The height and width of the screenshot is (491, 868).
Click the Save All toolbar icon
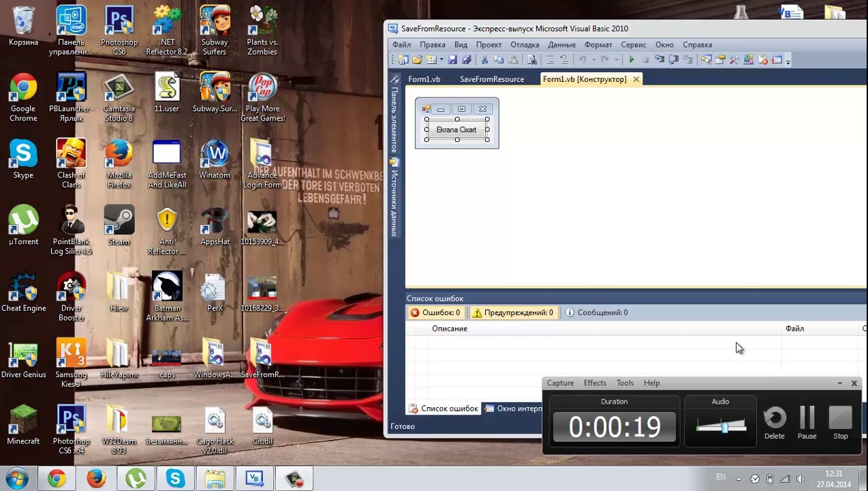coord(467,60)
